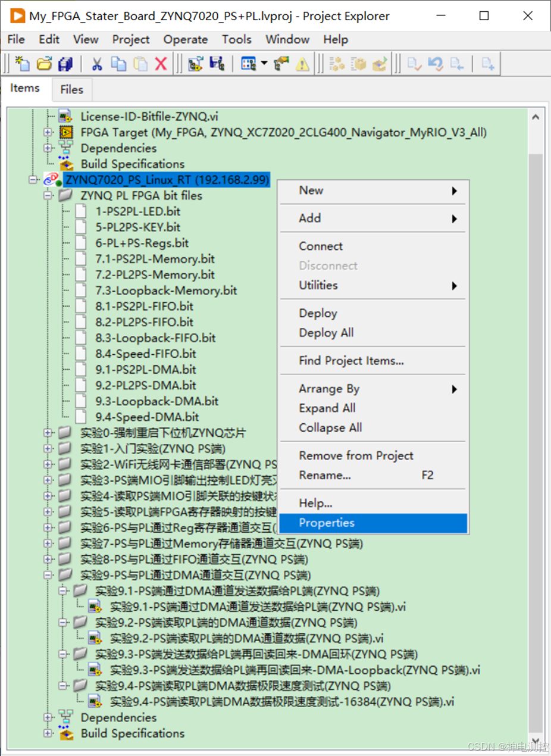Collapse the ZYNQ7020_PS_Linux_RT target node
The height and width of the screenshot is (756, 551).
coord(34,180)
